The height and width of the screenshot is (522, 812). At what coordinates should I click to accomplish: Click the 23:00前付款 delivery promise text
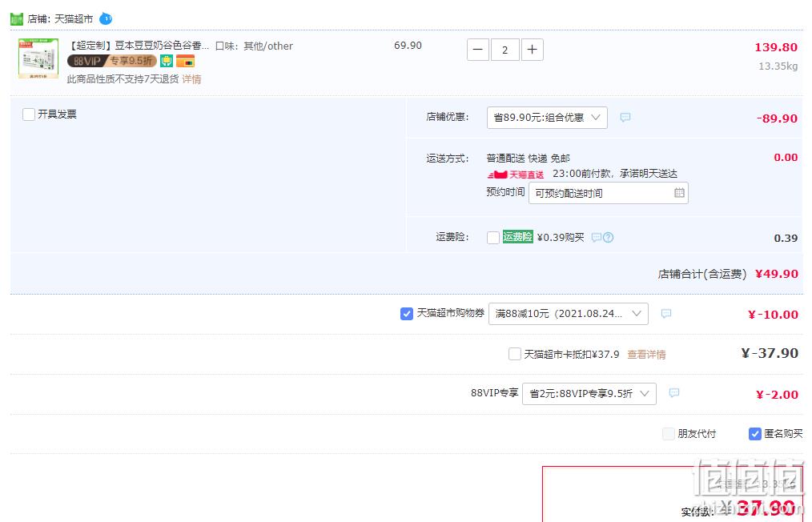pos(615,174)
